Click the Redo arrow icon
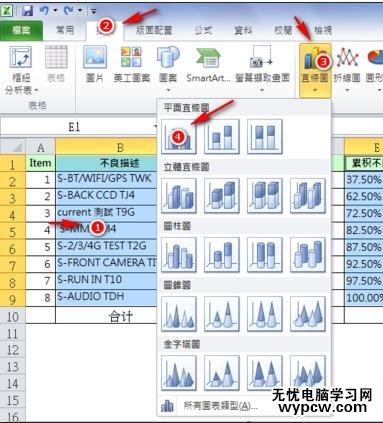This screenshot has width=383, height=423. point(68,10)
